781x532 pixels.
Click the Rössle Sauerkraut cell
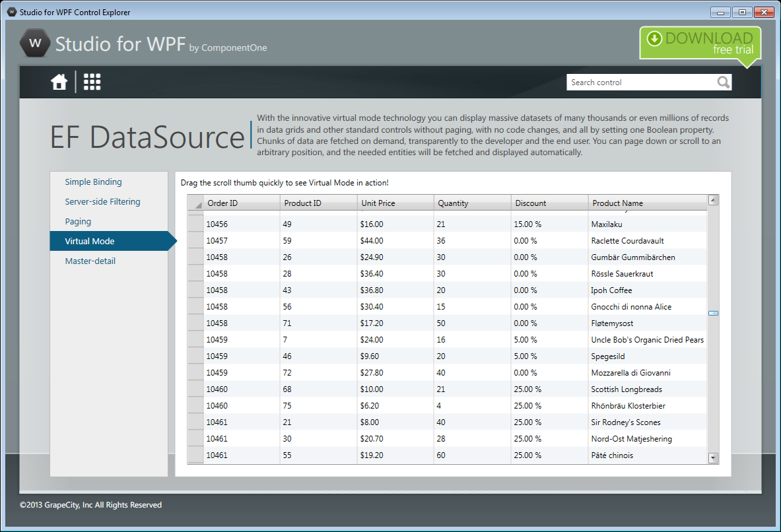[648, 273]
